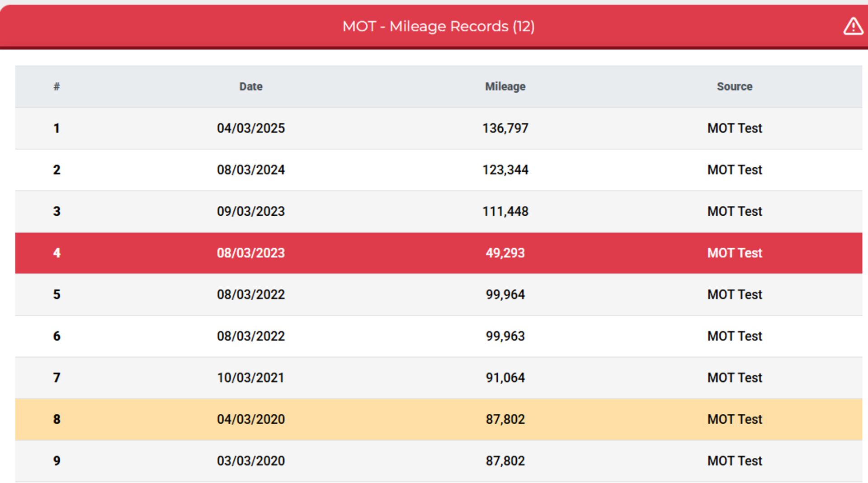
Task: Select the MOT Test source in row 2
Action: click(x=735, y=170)
